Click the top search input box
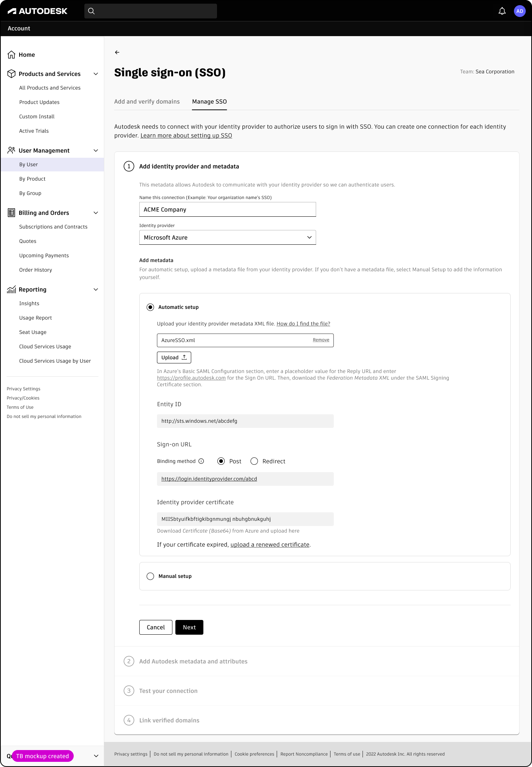Image resolution: width=532 pixels, height=767 pixels. [151, 11]
